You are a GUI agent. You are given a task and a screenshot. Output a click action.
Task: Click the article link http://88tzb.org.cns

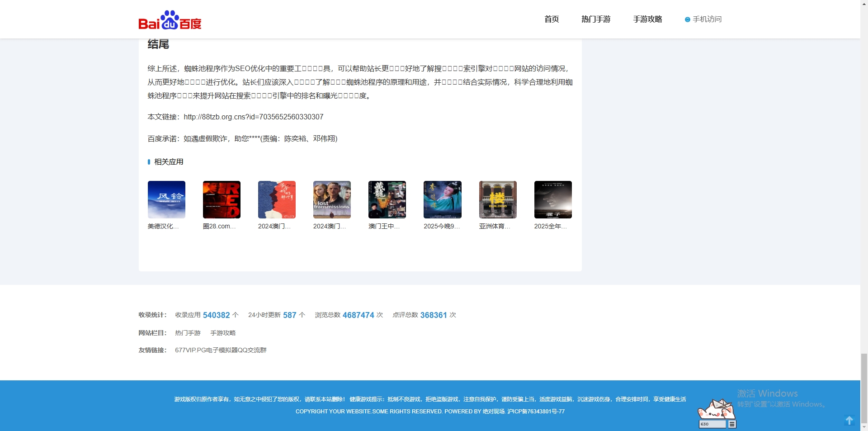(x=253, y=117)
